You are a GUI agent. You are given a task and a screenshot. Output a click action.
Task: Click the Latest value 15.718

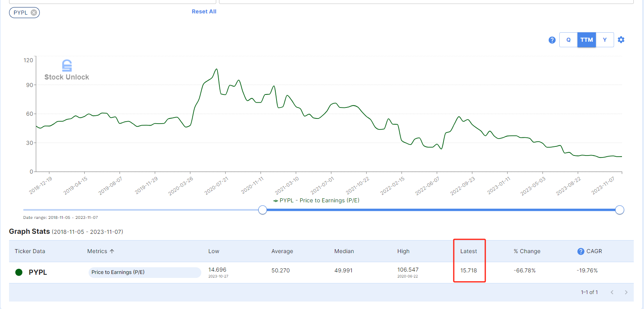[469, 270]
